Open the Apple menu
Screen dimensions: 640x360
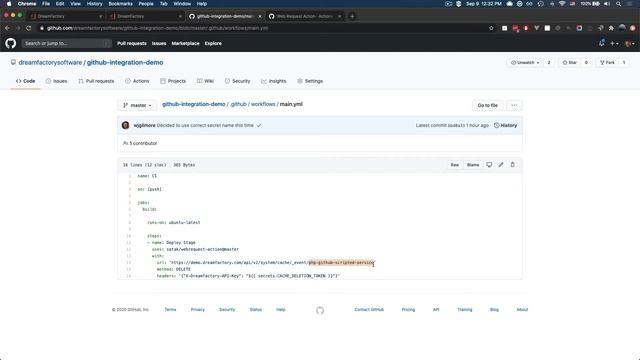(x=9, y=4)
